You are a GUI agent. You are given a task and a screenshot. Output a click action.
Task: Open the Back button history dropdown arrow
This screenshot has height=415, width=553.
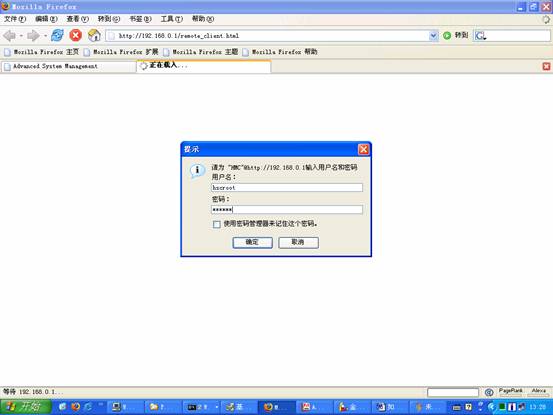[21, 36]
